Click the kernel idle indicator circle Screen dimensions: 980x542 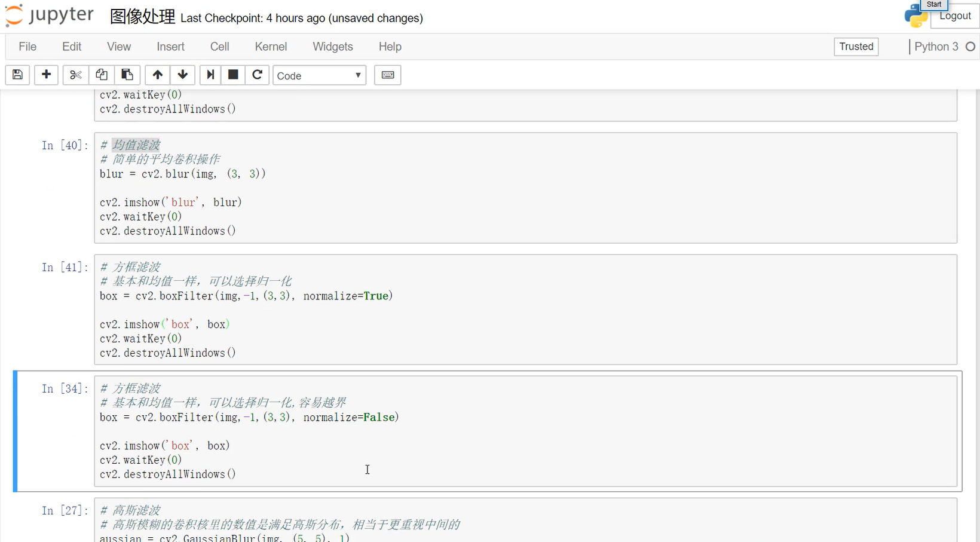[970, 47]
